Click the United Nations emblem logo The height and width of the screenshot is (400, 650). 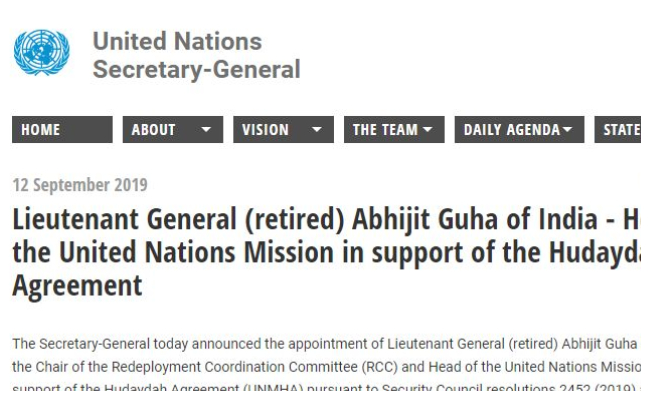(41, 52)
